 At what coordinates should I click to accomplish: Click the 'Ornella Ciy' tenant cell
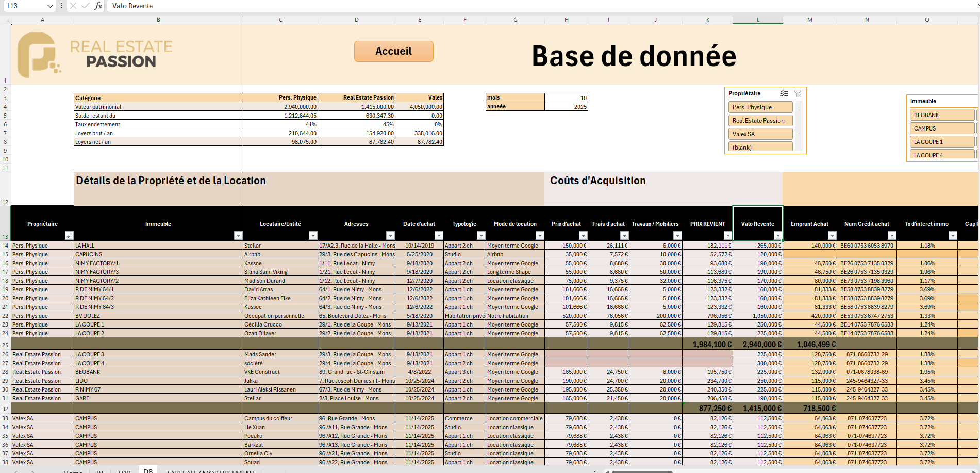280,453
